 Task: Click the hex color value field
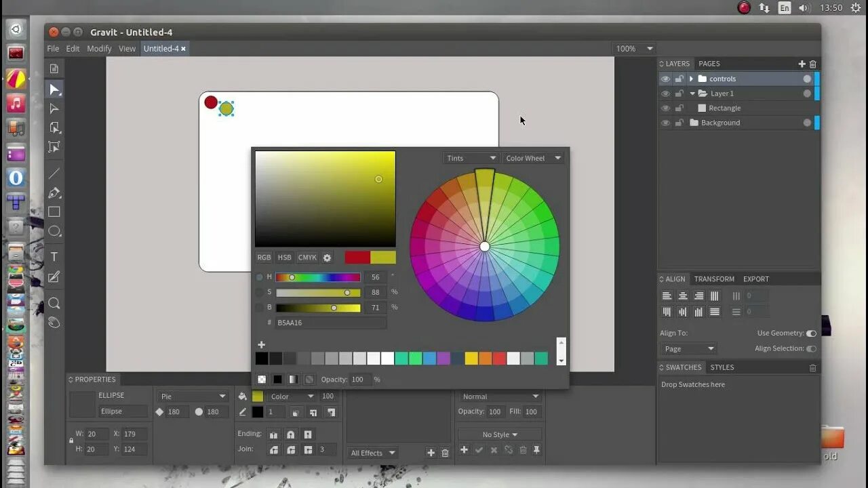[330, 323]
